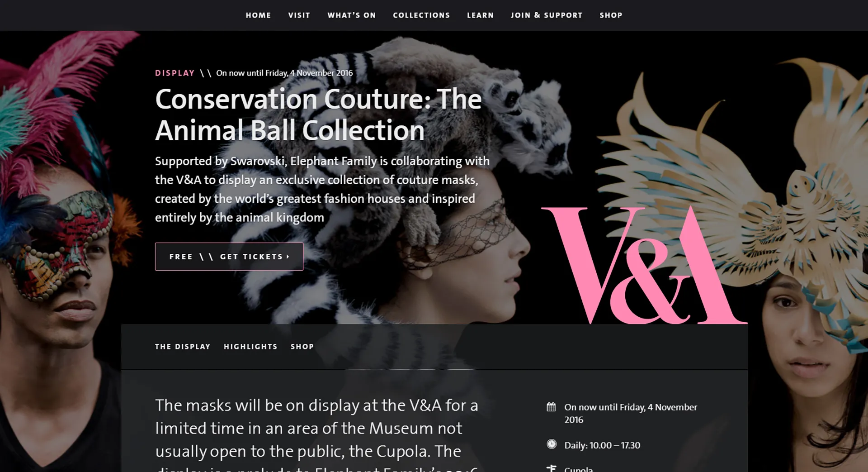Click the small arrow on Get Tickets
Image resolution: width=868 pixels, height=472 pixels.
(288, 257)
